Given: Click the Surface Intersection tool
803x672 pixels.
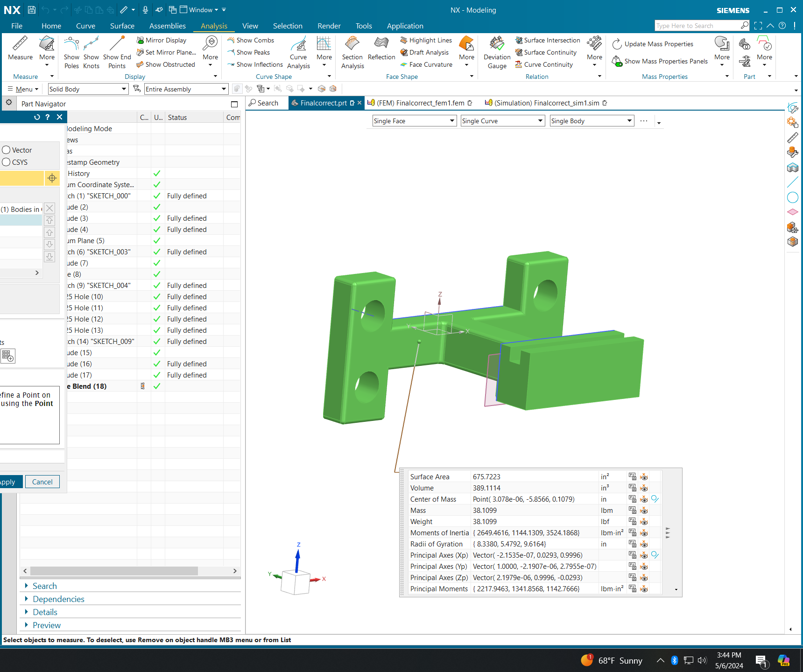Looking at the screenshot, I should pyautogui.click(x=547, y=40).
